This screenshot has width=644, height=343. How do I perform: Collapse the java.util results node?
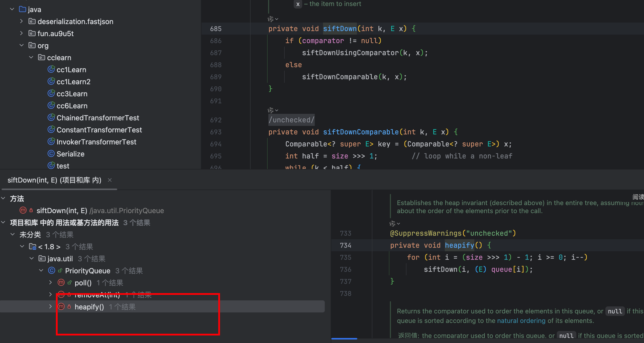[x=32, y=258]
